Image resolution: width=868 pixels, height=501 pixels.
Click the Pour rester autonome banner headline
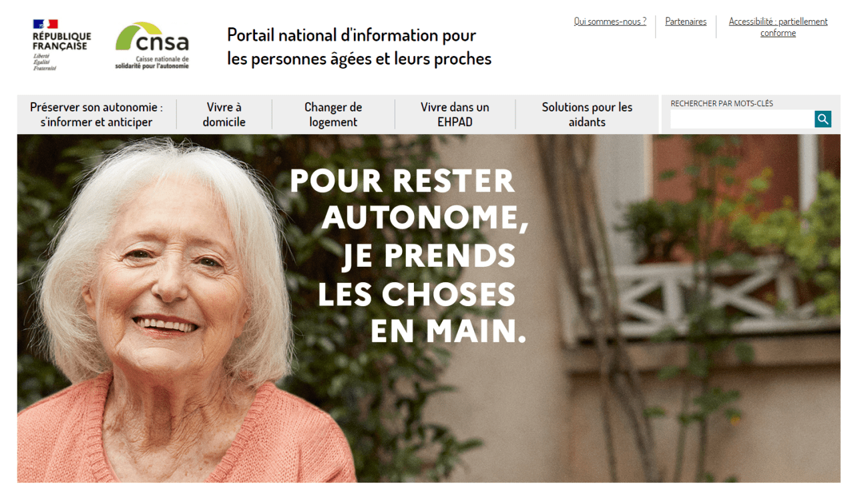[409, 256]
